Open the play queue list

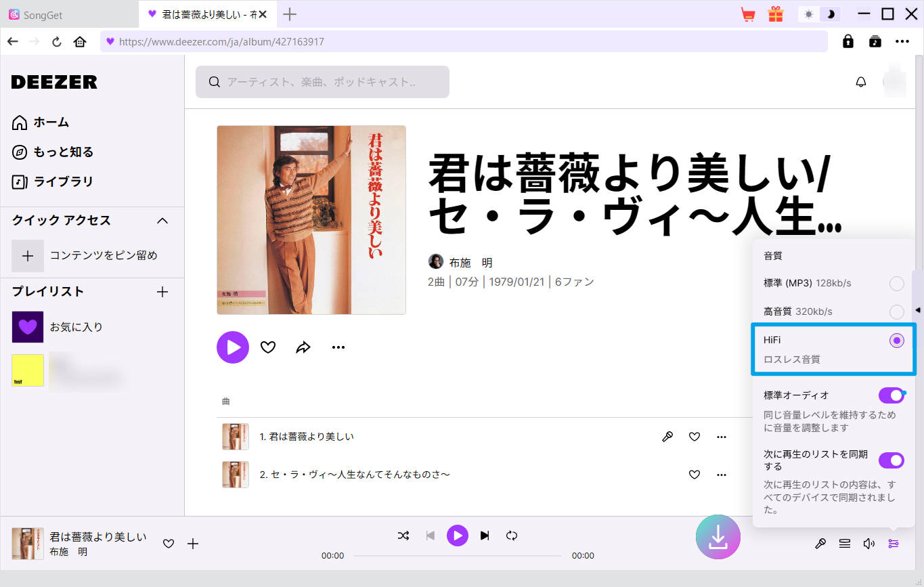[x=845, y=543]
